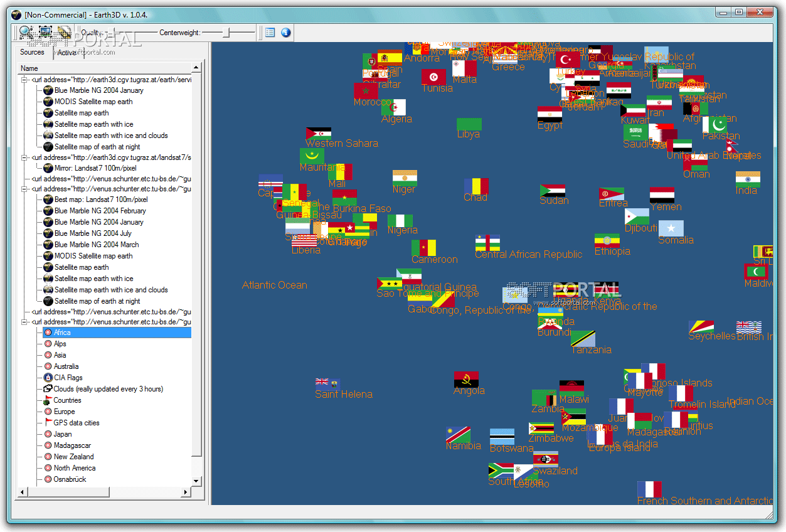Select 'North America' in the tree
This screenshot has width=786, height=532.
click(x=75, y=468)
